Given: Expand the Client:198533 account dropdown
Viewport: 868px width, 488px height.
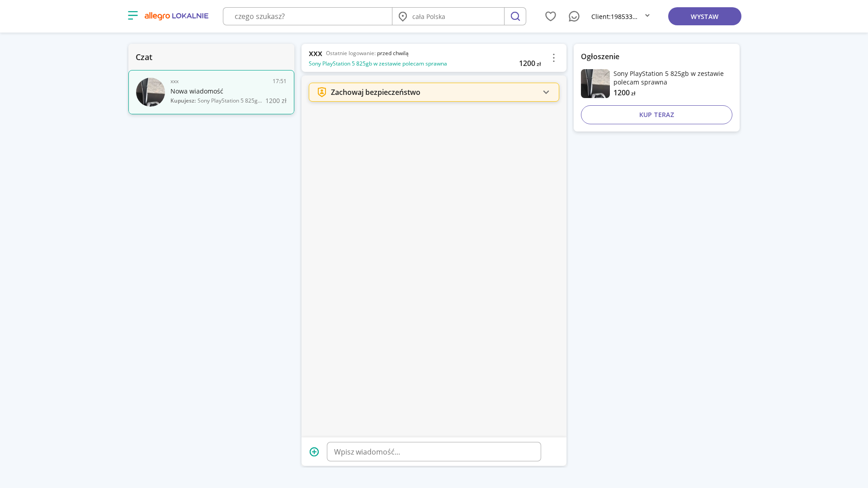Looking at the screenshot, I should [620, 16].
